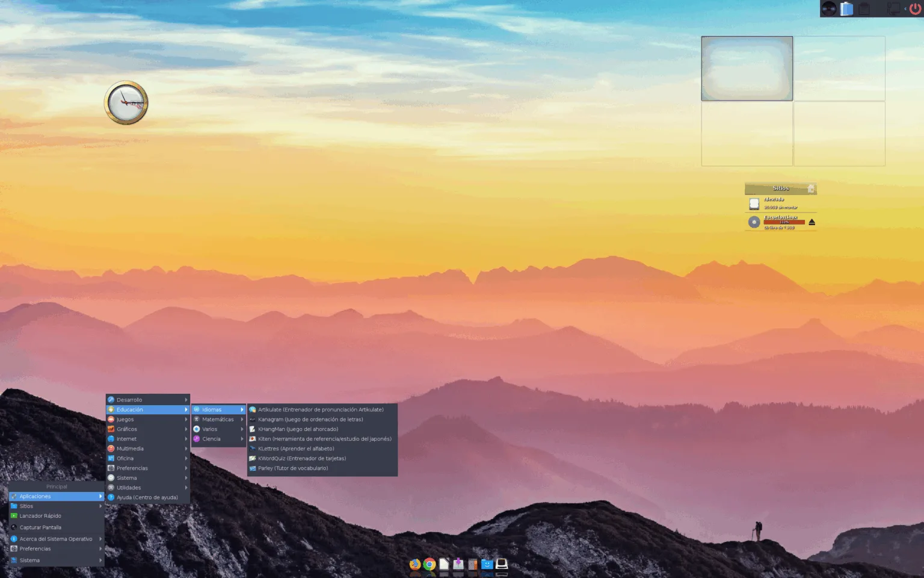This screenshot has height=578, width=924.
Task: Open LibreOffice from the dock
Action: click(443, 564)
